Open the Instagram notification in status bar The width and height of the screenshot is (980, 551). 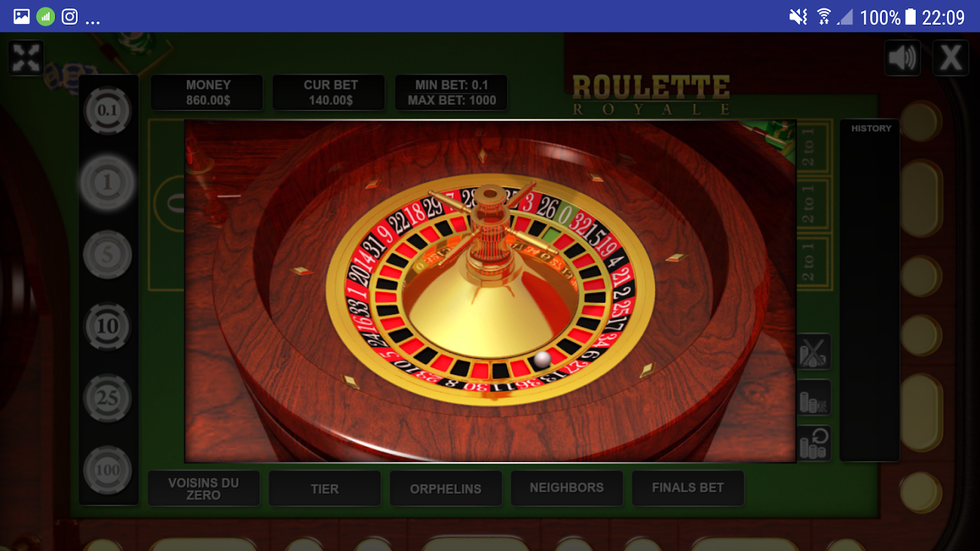point(70,17)
